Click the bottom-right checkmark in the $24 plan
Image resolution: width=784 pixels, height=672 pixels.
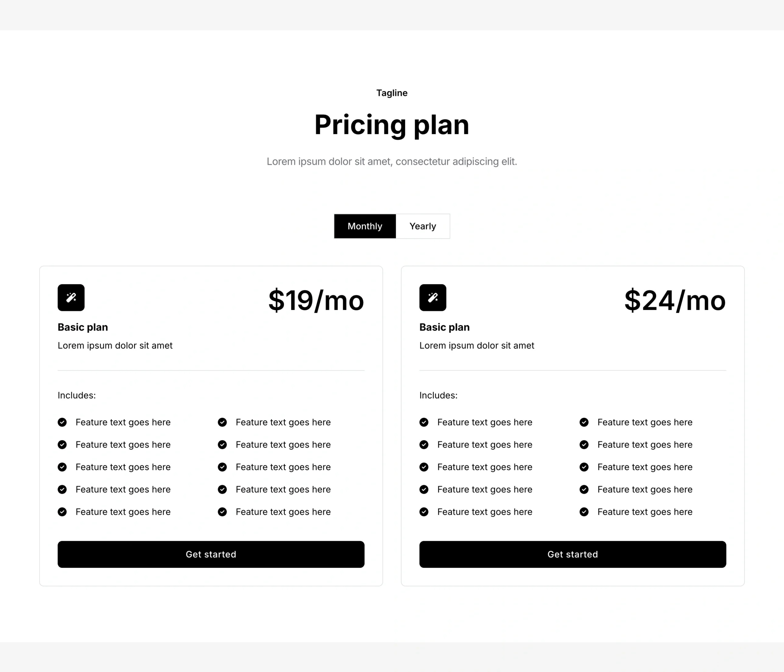coord(584,512)
